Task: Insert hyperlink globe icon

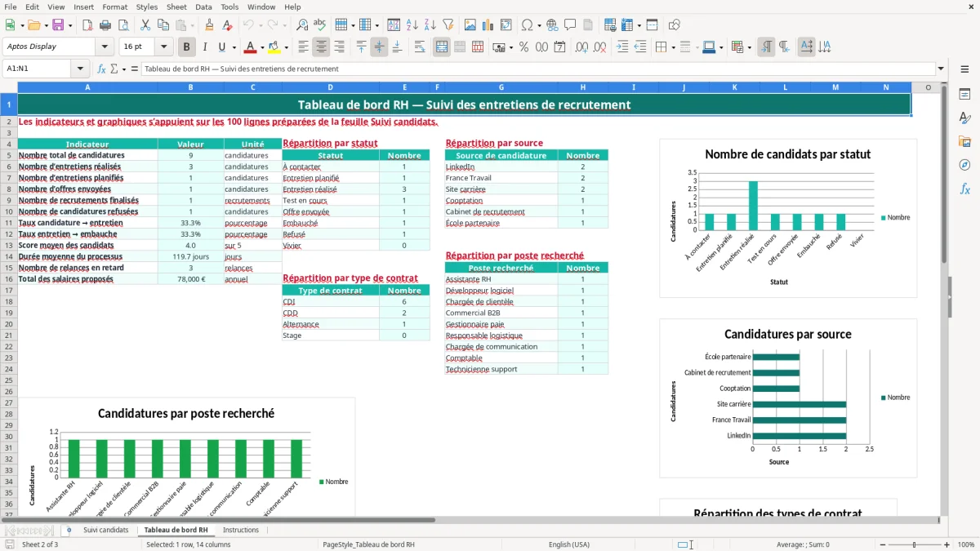Action: click(552, 25)
